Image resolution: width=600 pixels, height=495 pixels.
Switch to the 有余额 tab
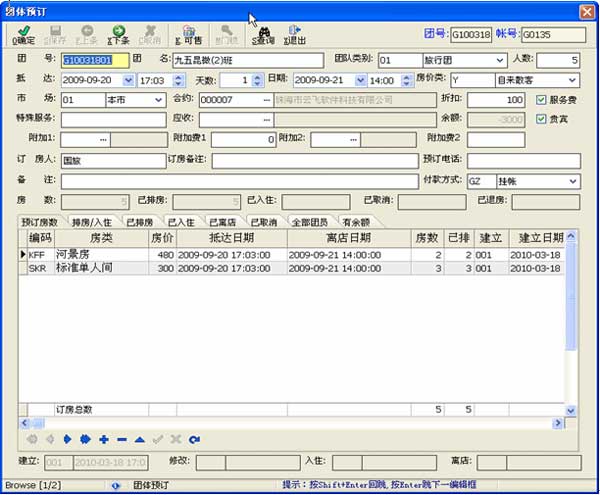click(x=356, y=222)
